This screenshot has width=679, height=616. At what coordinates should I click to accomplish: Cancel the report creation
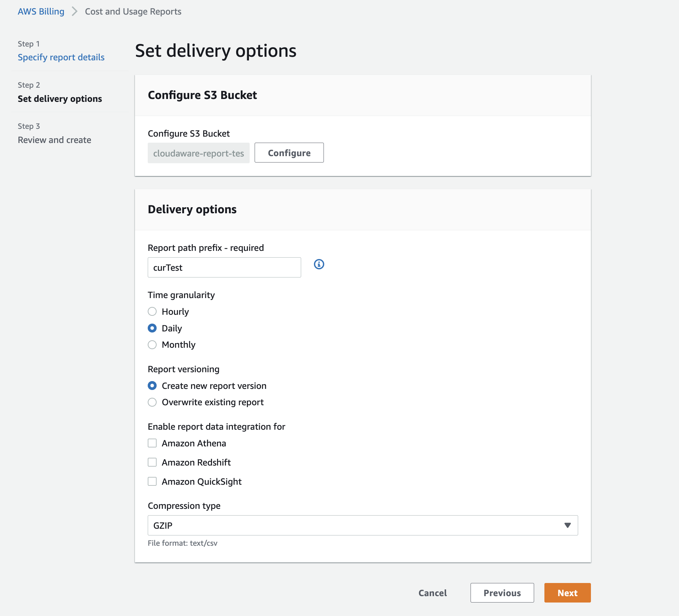433,593
